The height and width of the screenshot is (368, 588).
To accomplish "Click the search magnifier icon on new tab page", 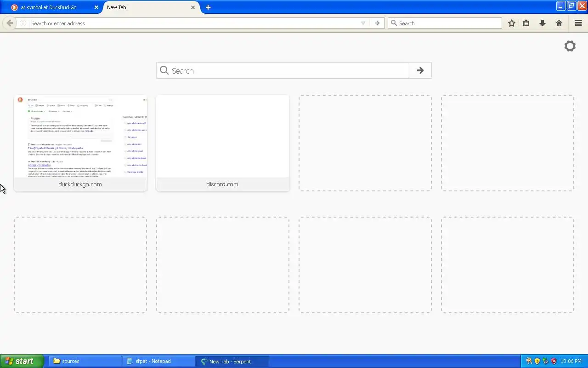I will coord(164,70).
